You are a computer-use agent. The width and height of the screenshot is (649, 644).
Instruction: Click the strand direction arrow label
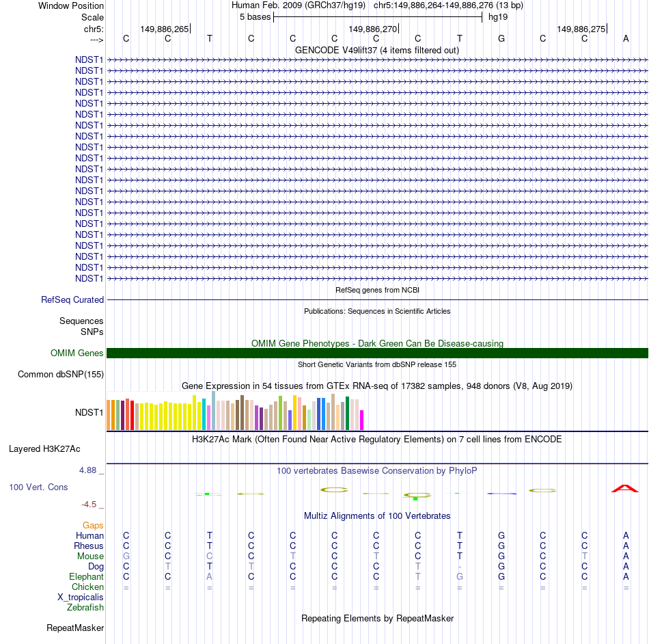click(x=97, y=40)
